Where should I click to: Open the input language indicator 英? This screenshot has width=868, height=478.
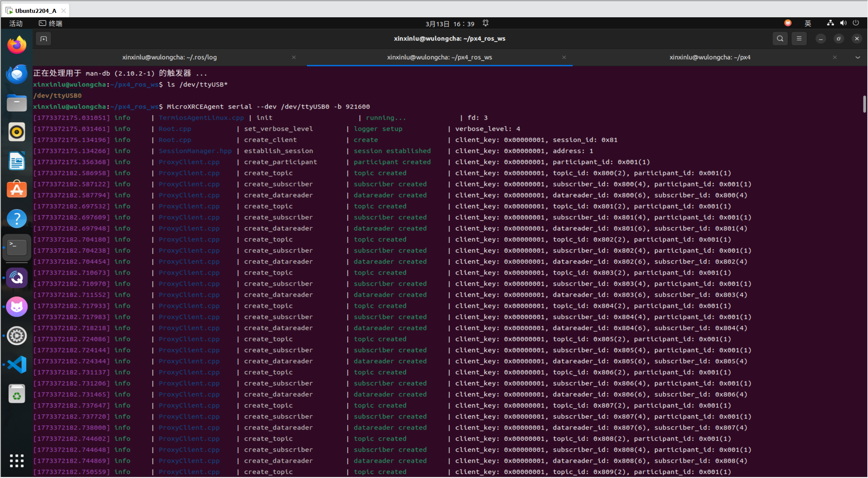[x=808, y=23]
